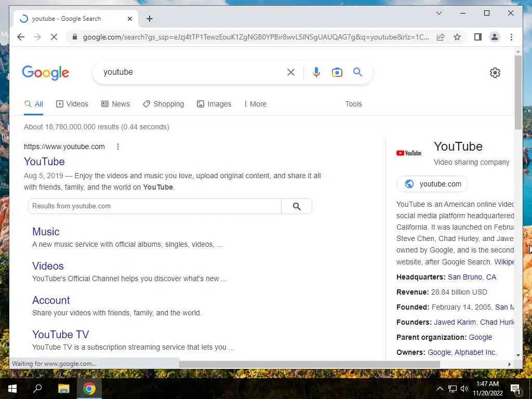The image size is (532, 399).
Task: Click the YouTube logo in knowledge panel
Action: coord(409,153)
